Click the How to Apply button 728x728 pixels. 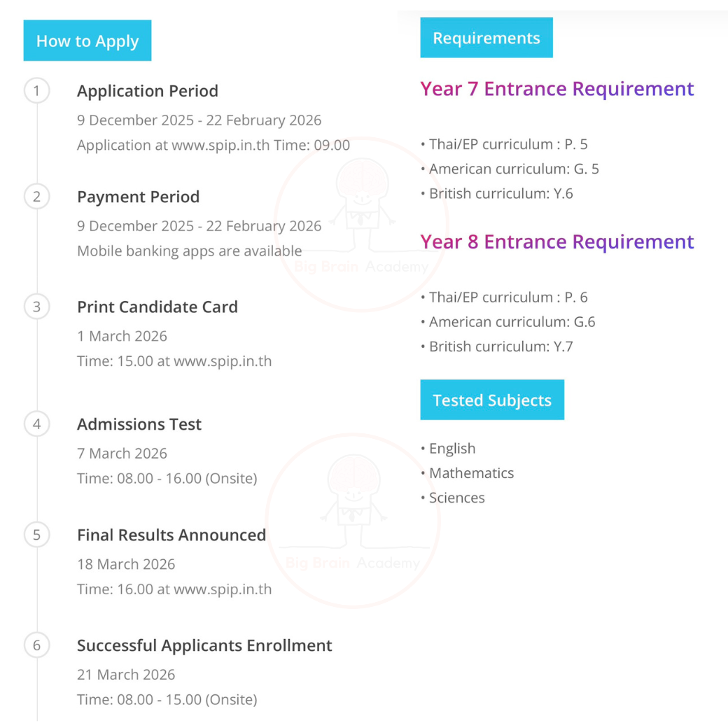pos(87,41)
